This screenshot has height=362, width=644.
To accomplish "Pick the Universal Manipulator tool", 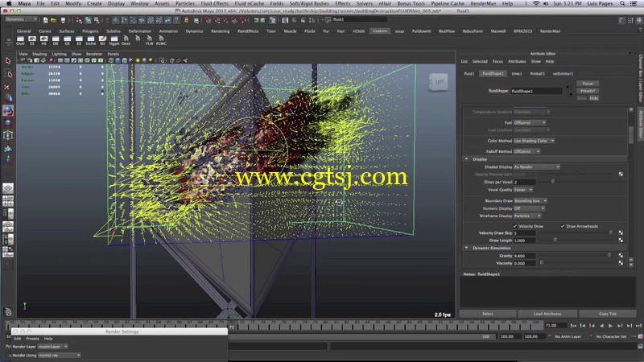I will coord(8,135).
